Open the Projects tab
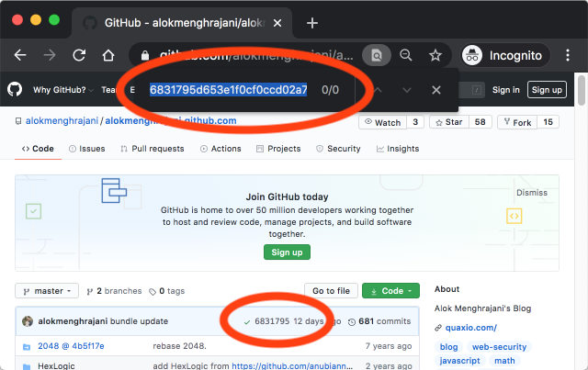588x370 pixels. 278,149
